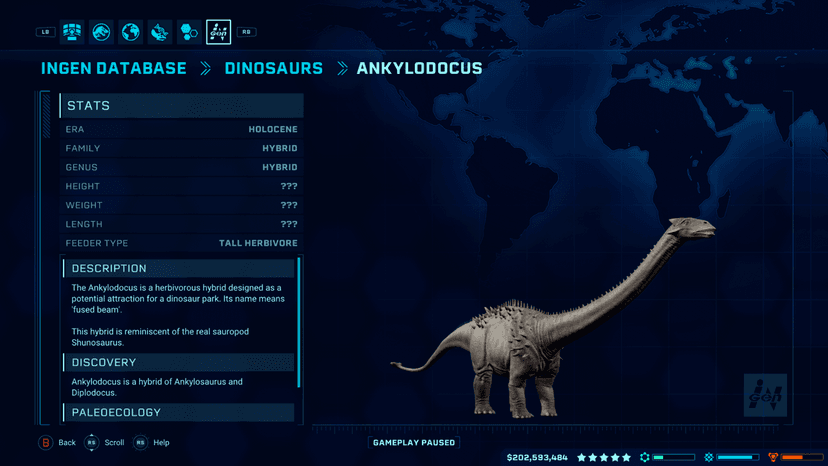
Task: Select the HEIGHT ??? row
Action: [x=182, y=187]
